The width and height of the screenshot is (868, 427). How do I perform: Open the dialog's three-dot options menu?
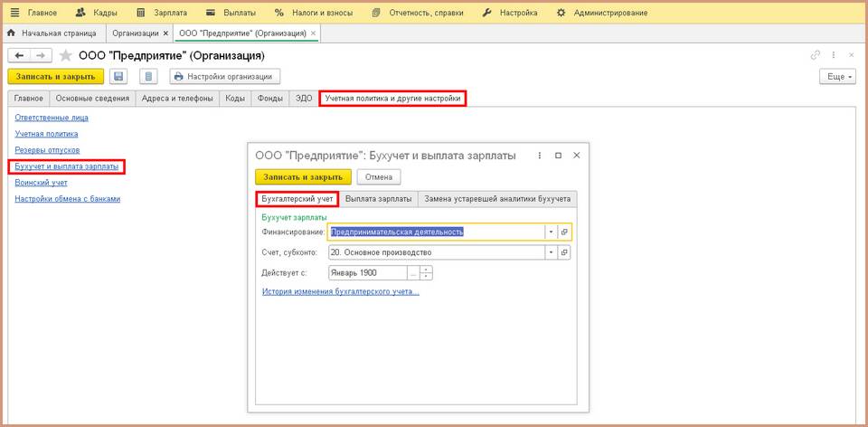(x=539, y=155)
